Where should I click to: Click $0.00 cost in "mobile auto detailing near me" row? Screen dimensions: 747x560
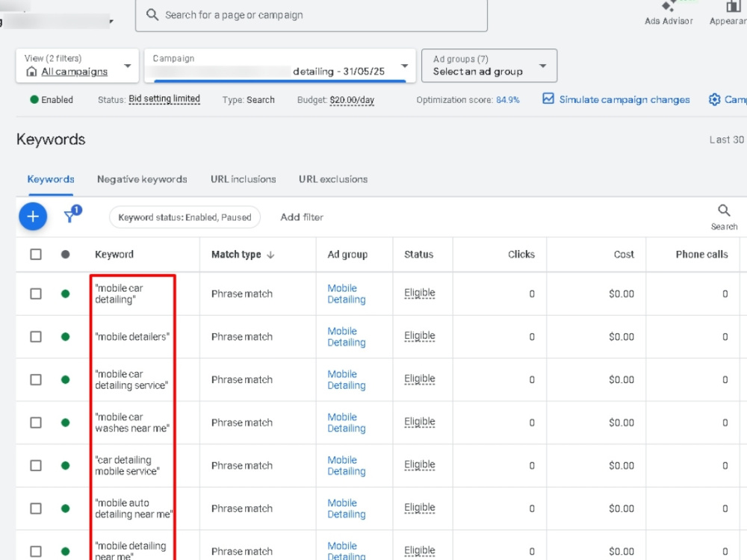622,508
